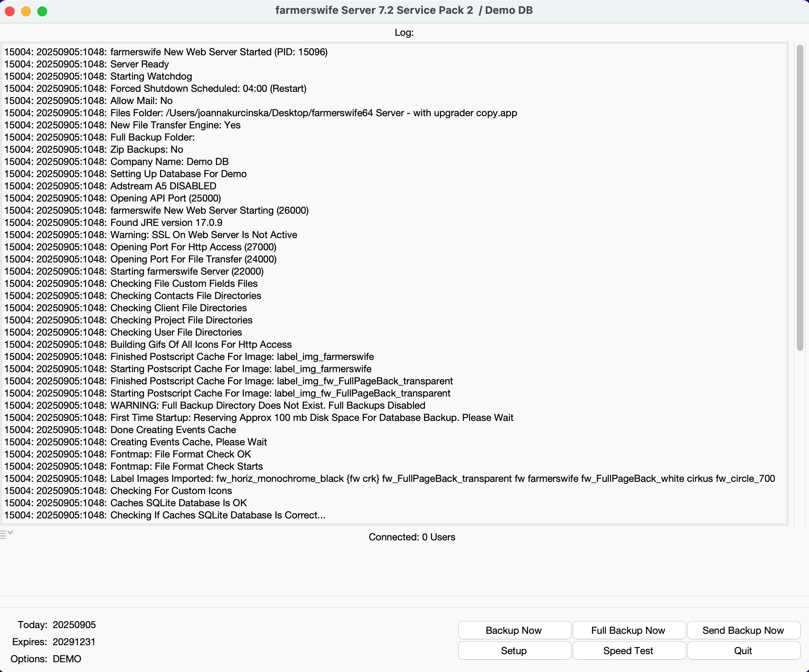Click the red close window button
809x672 pixels.
[10, 11]
